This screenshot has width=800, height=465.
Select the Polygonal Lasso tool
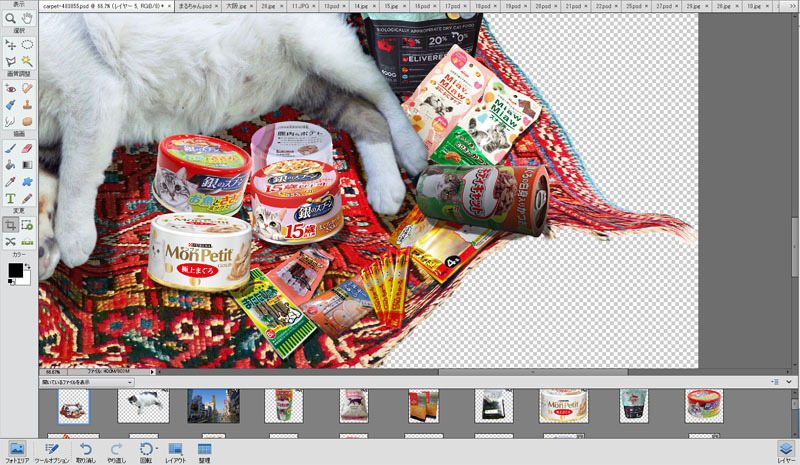point(10,62)
